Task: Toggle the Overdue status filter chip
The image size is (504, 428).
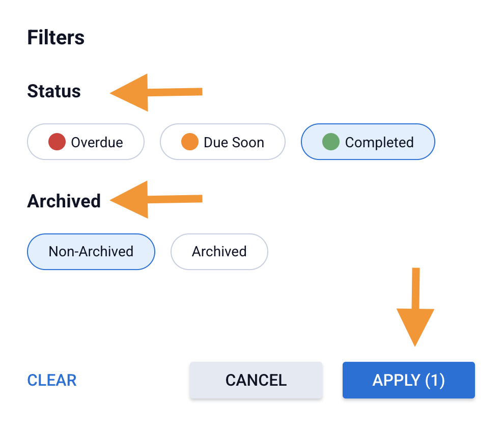Action: [x=86, y=142]
